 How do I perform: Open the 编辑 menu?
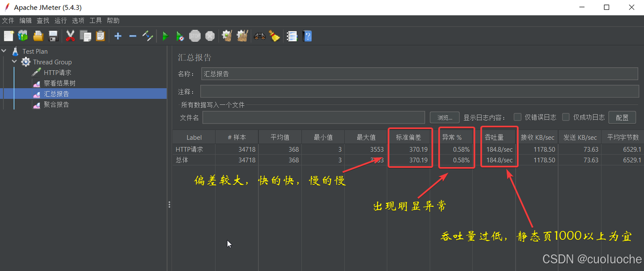[x=25, y=21]
